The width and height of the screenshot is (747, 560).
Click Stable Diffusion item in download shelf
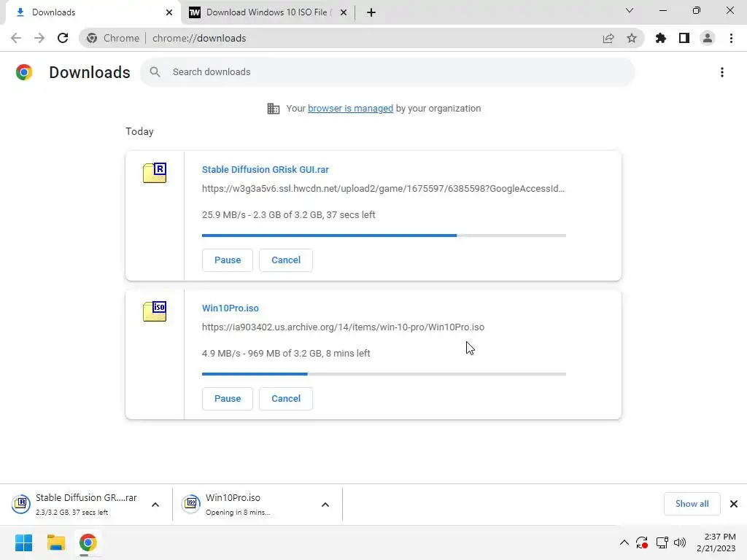point(74,505)
